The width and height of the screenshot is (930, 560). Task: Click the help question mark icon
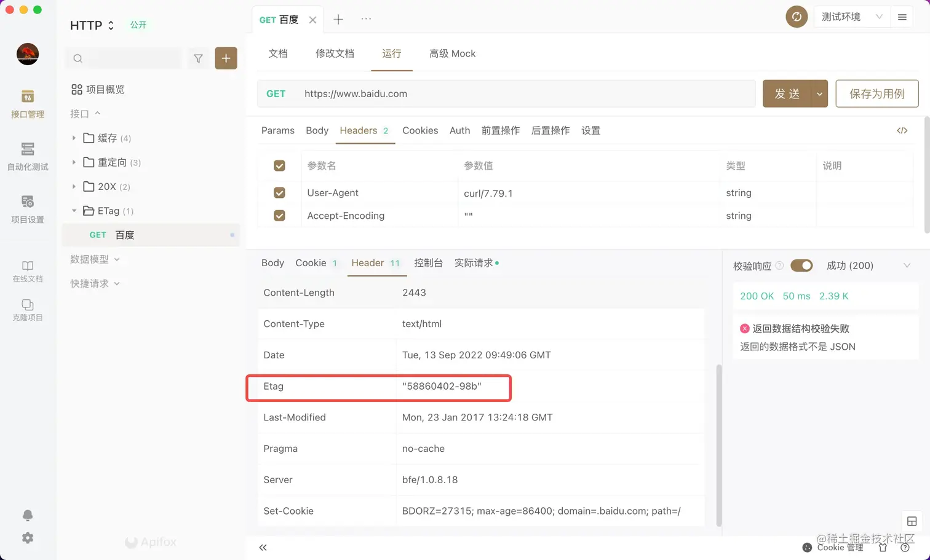(x=905, y=547)
